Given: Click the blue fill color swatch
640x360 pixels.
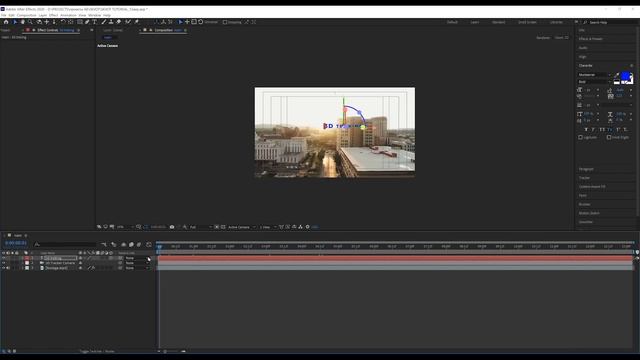Looking at the screenshot, I should (625, 76).
